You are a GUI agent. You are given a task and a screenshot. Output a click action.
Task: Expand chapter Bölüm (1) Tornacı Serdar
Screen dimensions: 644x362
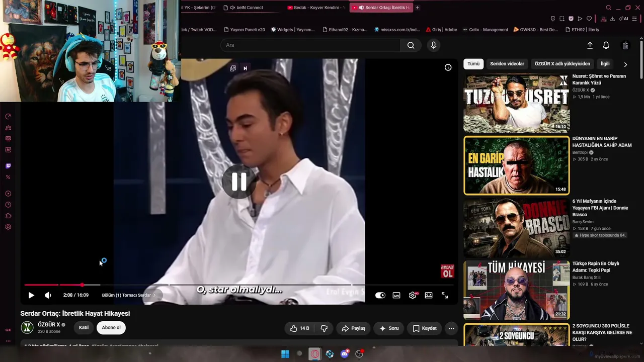pyautogui.click(x=129, y=295)
